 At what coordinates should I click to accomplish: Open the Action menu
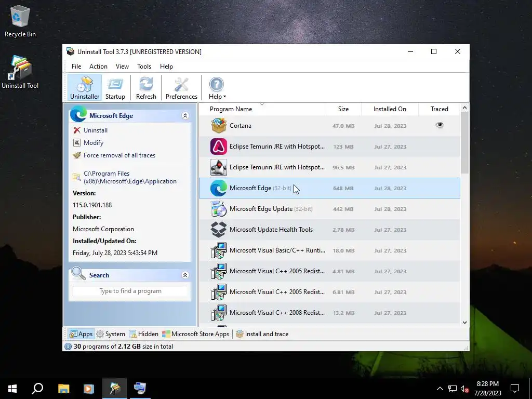(98, 66)
